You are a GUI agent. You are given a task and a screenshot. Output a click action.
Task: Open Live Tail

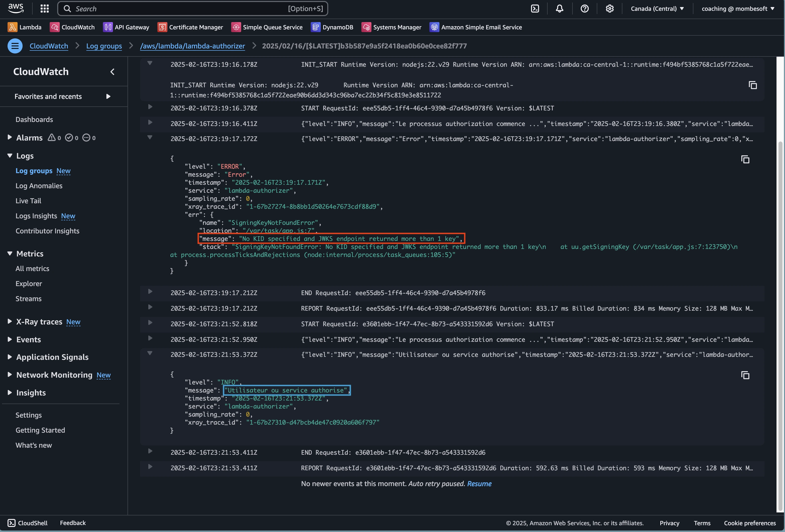coord(28,201)
